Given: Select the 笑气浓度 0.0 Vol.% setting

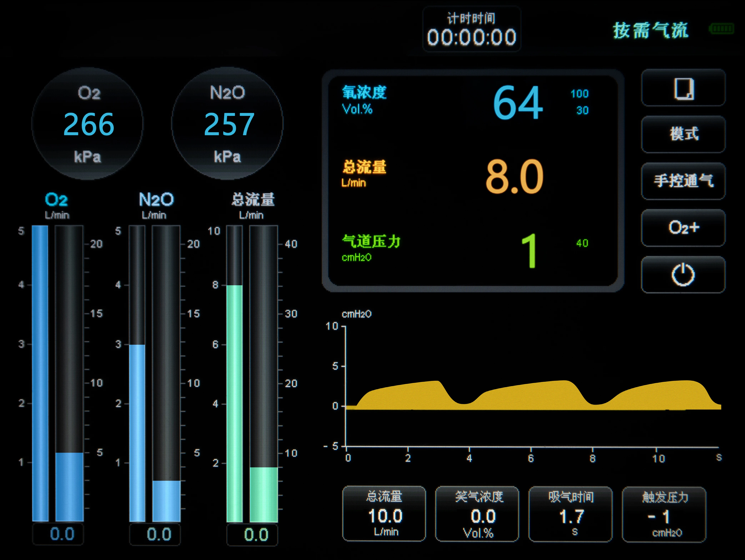Looking at the screenshot, I should [x=477, y=514].
